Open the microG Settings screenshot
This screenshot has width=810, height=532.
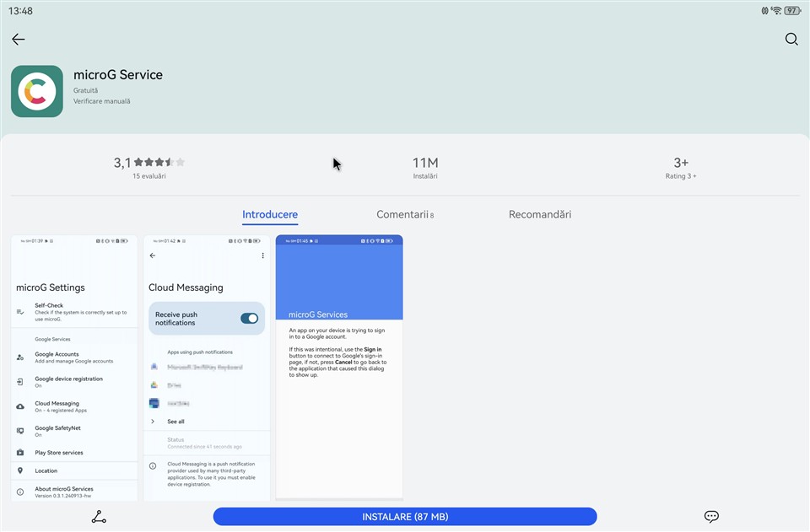[74, 368]
